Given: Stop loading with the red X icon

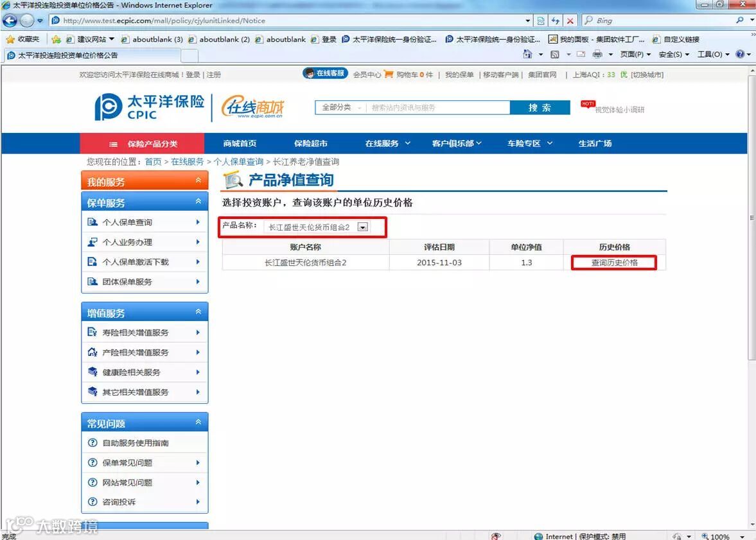Looking at the screenshot, I should (x=570, y=21).
